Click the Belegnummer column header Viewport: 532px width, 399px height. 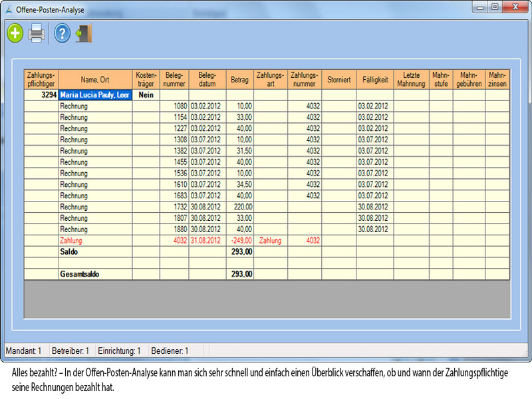174,79
